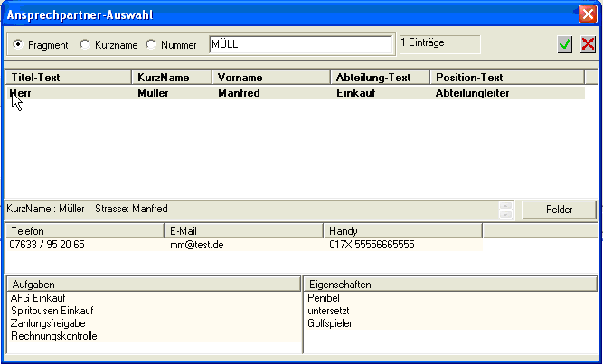This screenshot has height=364, width=603.
Task: Select the Nummer radio button
Action: point(151,44)
